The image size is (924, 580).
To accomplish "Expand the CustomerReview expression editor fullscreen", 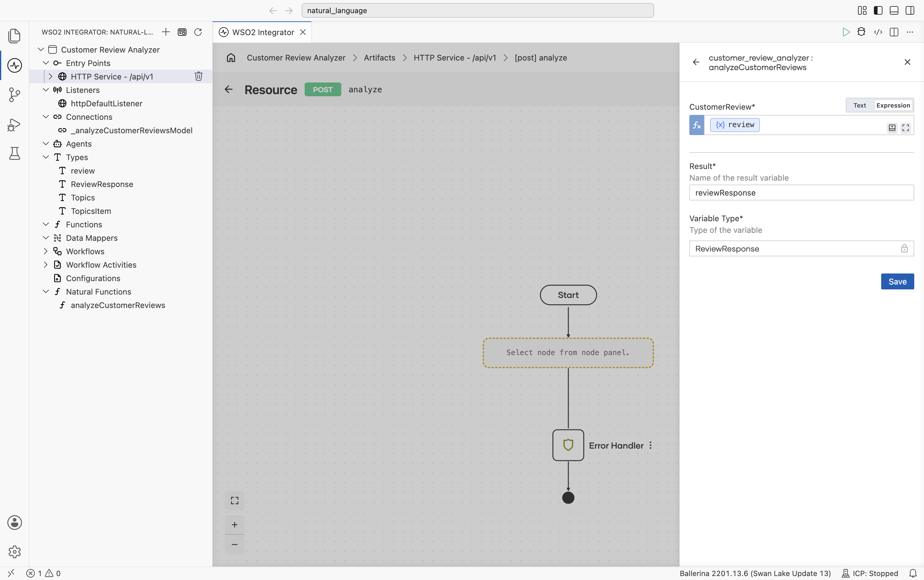I will pyautogui.click(x=906, y=128).
